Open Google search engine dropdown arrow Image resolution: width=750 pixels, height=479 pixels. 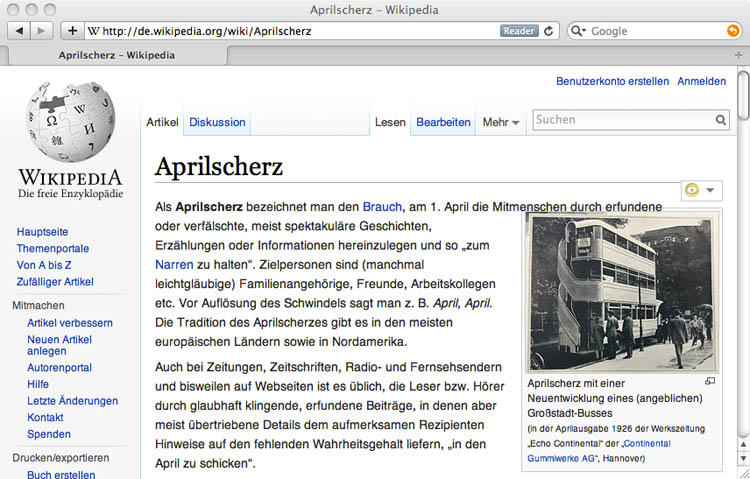click(x=579, y=31)
